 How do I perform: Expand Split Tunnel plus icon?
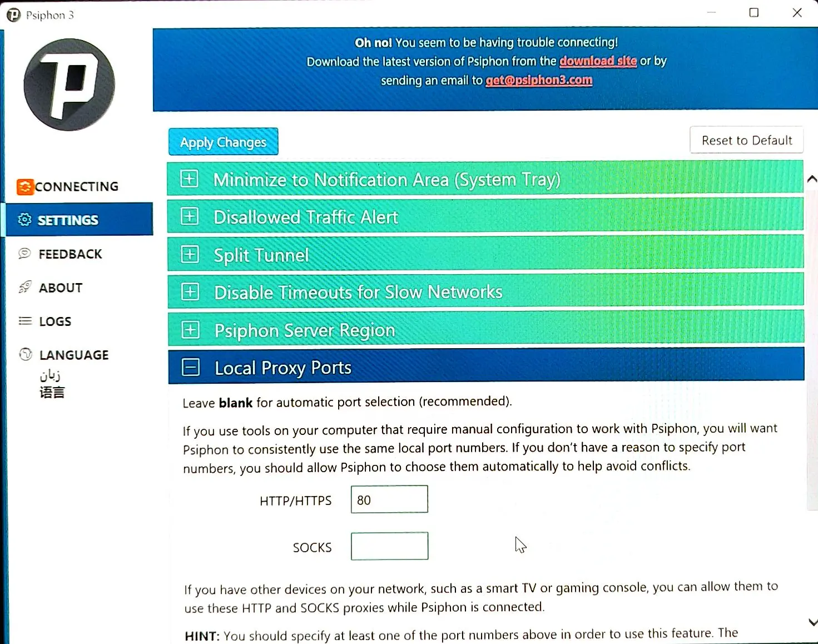click(x=190, y=254)
